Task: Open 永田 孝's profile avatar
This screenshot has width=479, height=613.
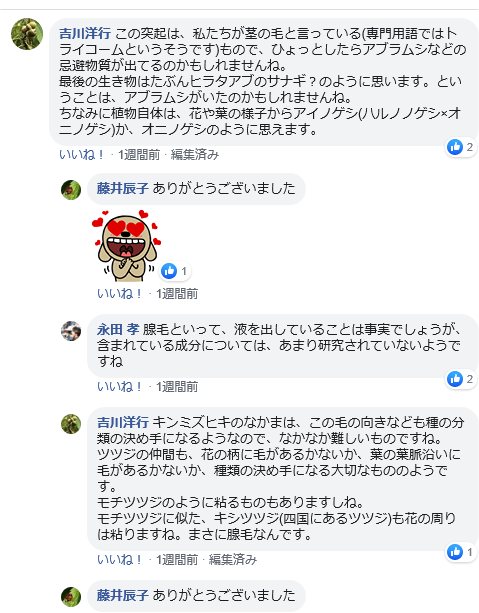Action: coord(71,331)
